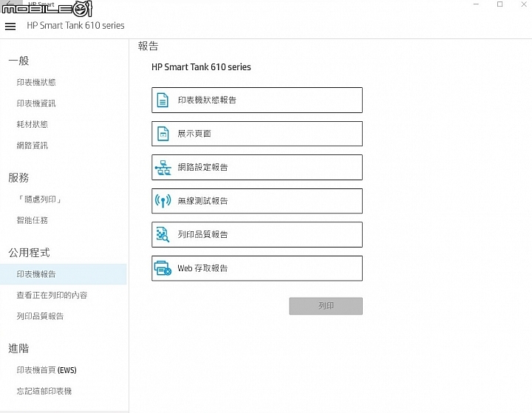Open 印表機狀態 in the sidebar
Viewport: 532px width, 413px height.
[x=36, y=82]
